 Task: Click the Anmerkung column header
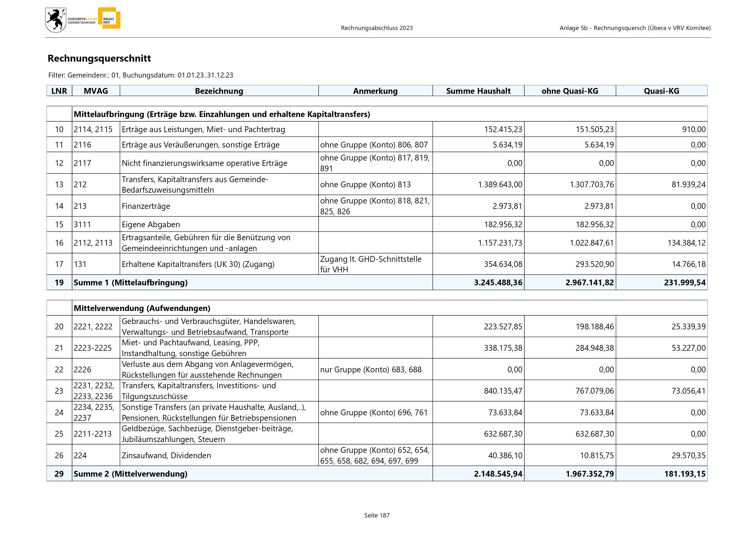pyautogui.click(x=375, y=91)
